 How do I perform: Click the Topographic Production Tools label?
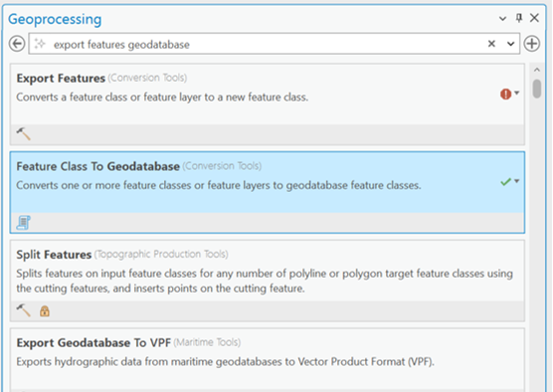[161, 254]
